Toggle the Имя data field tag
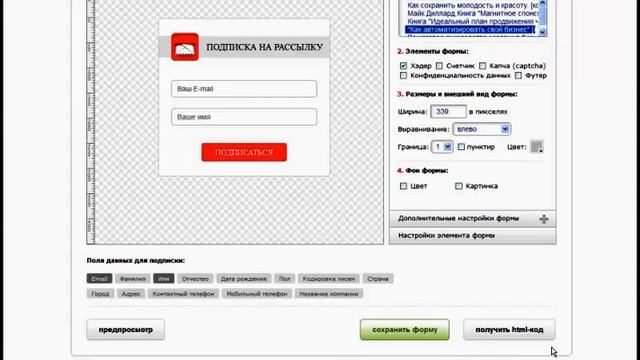Viewport: 640px width, 360px height. click(x=164, y=279)
